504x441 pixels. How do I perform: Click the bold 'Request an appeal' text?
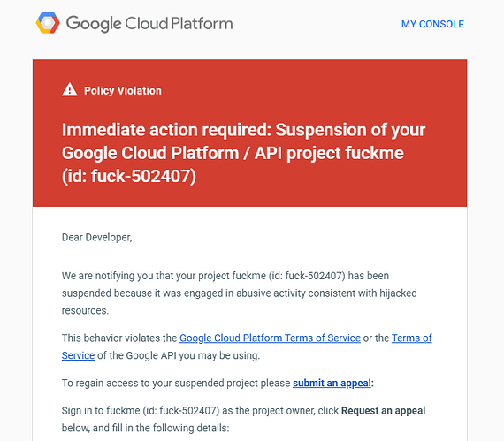pyautogui.click(x=383, y=410)
